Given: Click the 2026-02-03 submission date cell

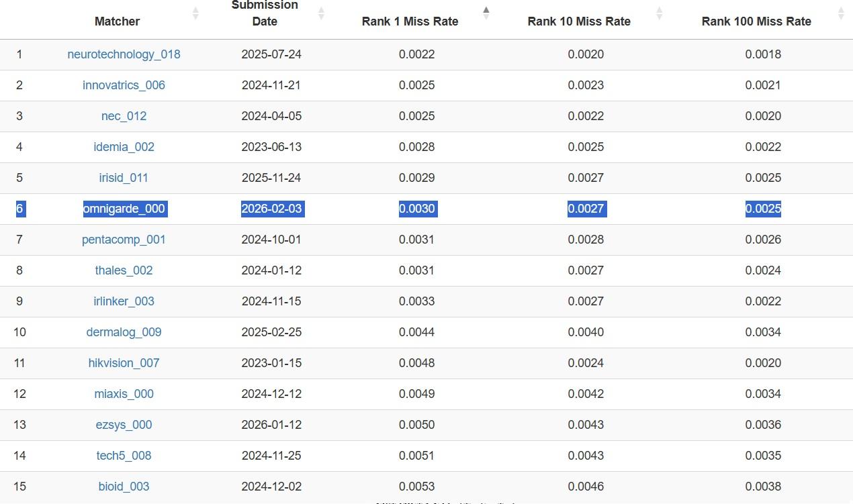Looking at the screenshot, I should pyautogui.click(x=271, y=209).
